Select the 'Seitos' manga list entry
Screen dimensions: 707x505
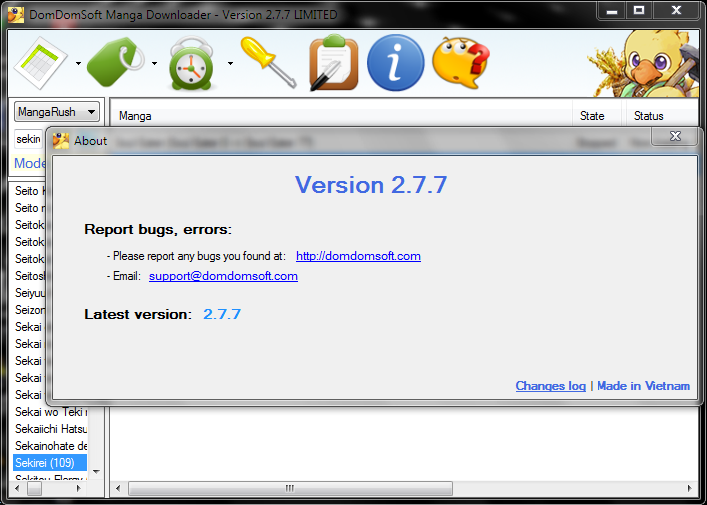30,275
